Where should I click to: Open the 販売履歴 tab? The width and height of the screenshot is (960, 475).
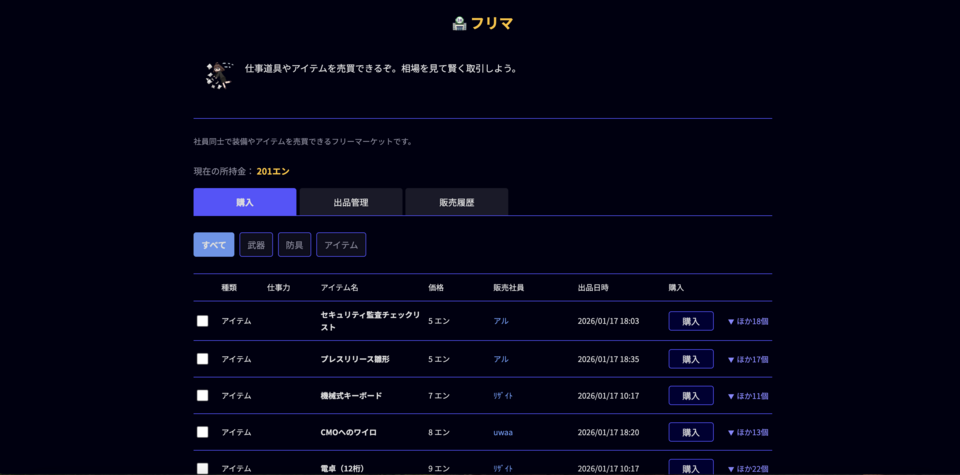457,202
